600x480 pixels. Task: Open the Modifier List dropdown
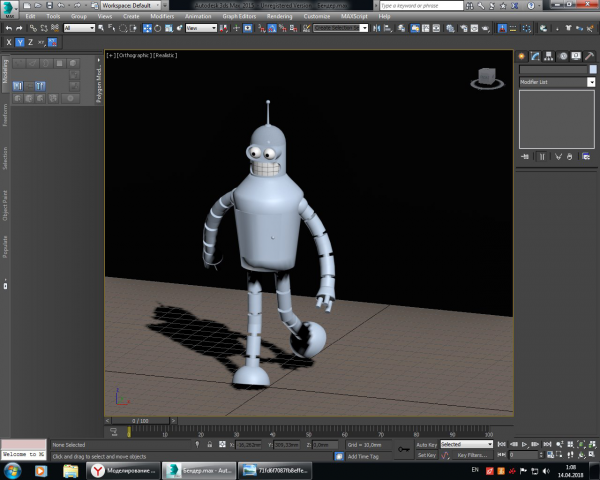point(557,82)
